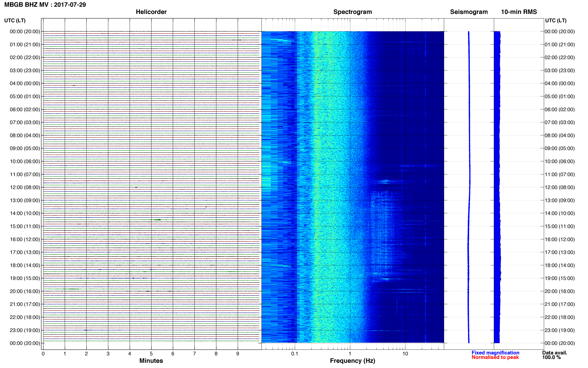Click left-axis time label 23:00 (19:00)

[25, 330]
